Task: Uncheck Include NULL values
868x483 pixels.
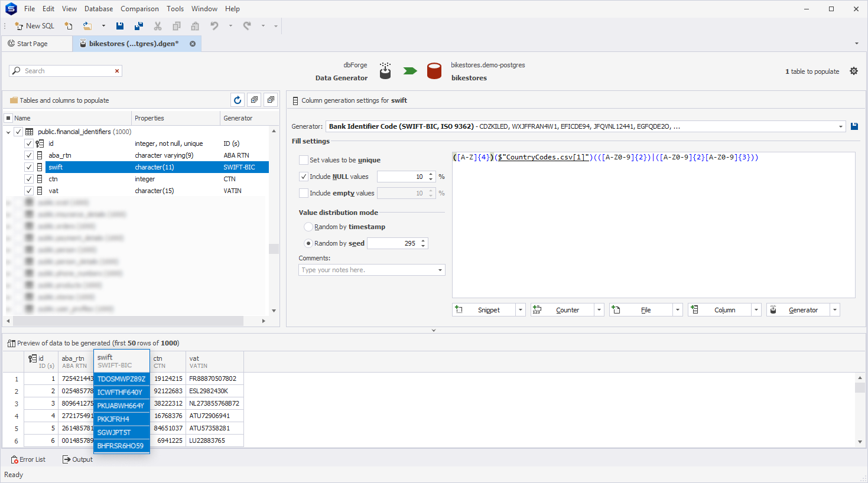Action: [304, 177]
